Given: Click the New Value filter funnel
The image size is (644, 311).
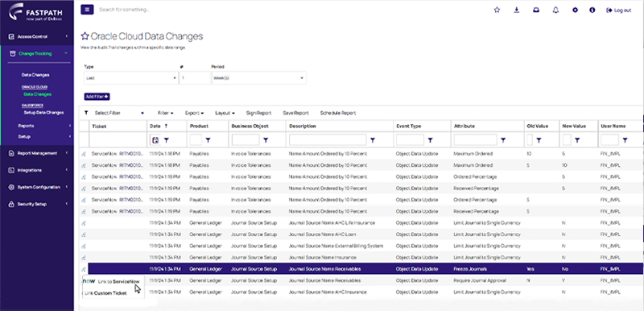Looking at the screenshot, I should point(577,140).
